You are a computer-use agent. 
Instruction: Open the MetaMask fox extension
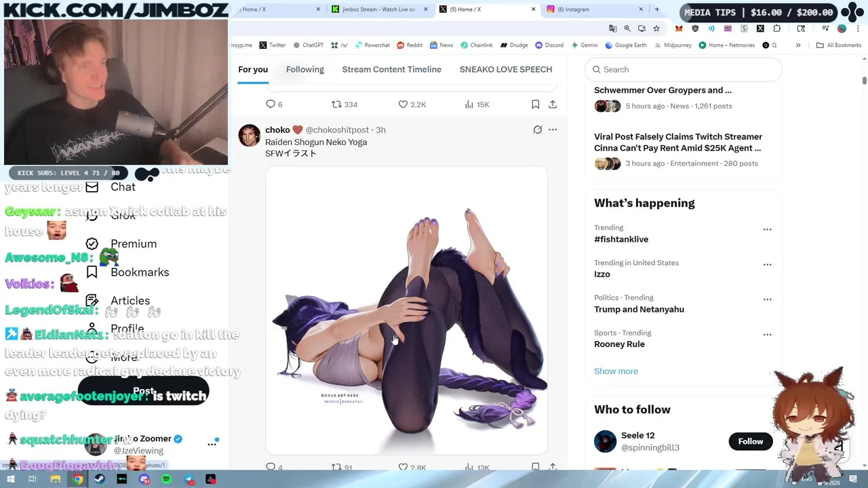(679, 28)
